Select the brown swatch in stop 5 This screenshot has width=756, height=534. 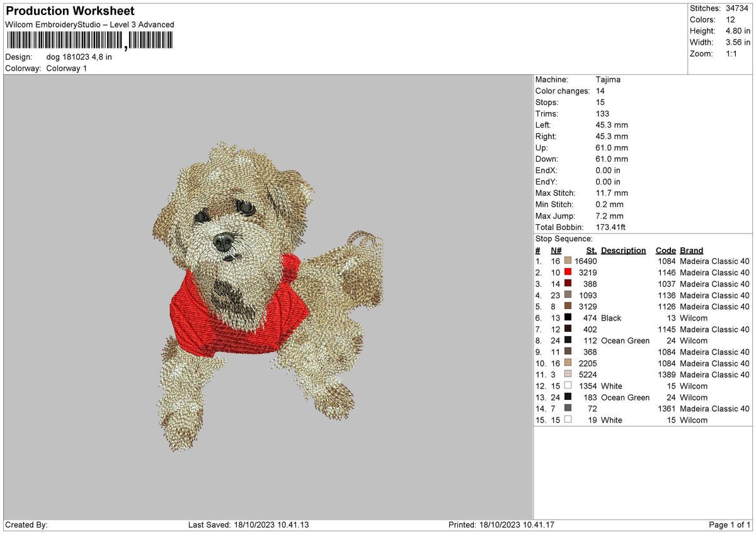(568, 307)
